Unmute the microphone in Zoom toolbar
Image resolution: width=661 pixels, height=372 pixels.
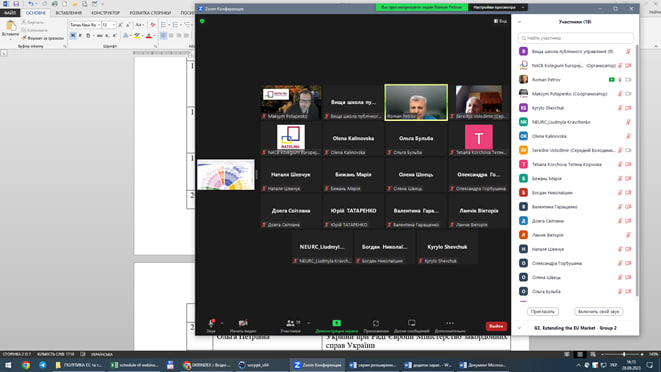[x=211, y=323]
